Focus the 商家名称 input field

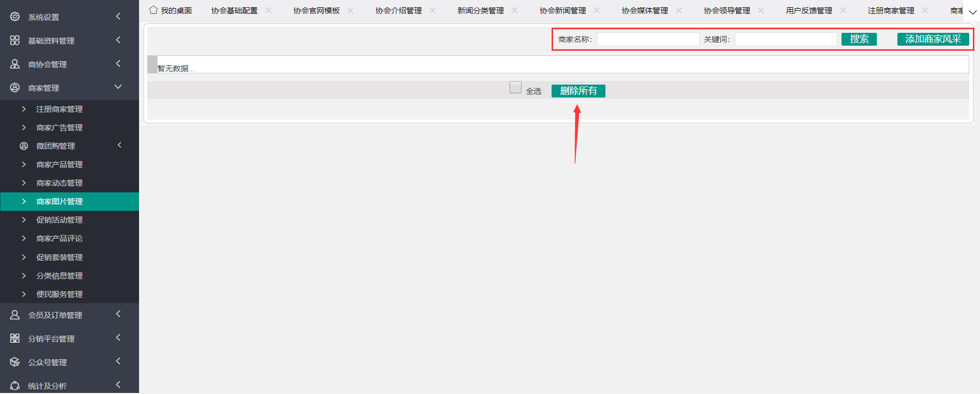(648, 40)
